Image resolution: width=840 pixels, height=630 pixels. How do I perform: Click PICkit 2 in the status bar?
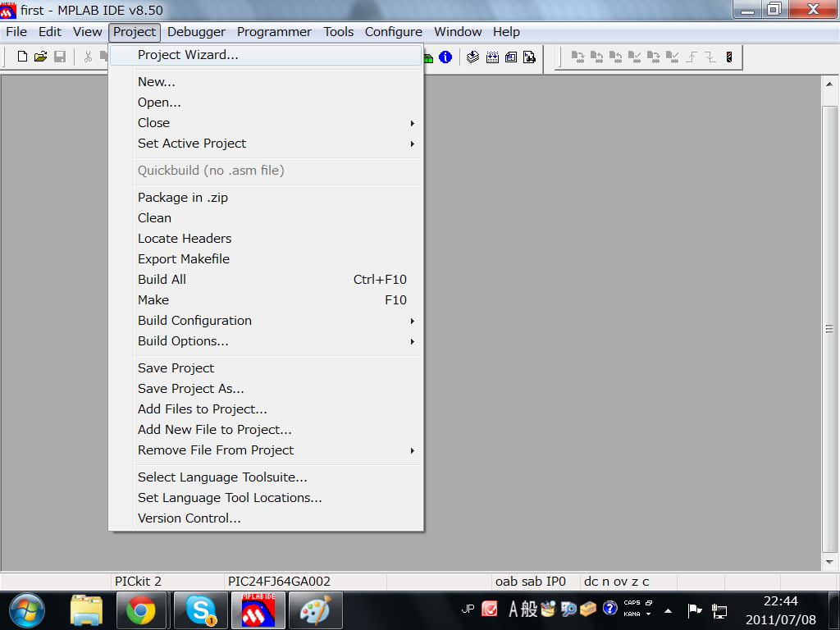pyautogui.click(x=138, y=582)
